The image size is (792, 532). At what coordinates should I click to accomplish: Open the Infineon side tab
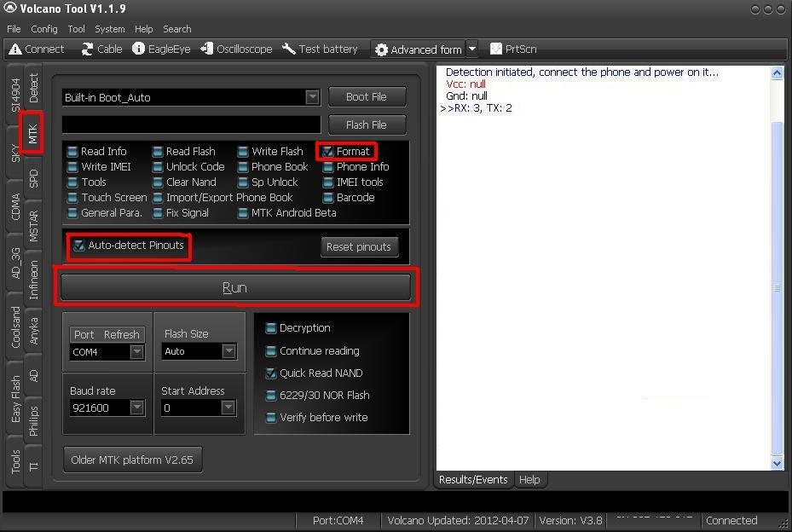[33, 280]
